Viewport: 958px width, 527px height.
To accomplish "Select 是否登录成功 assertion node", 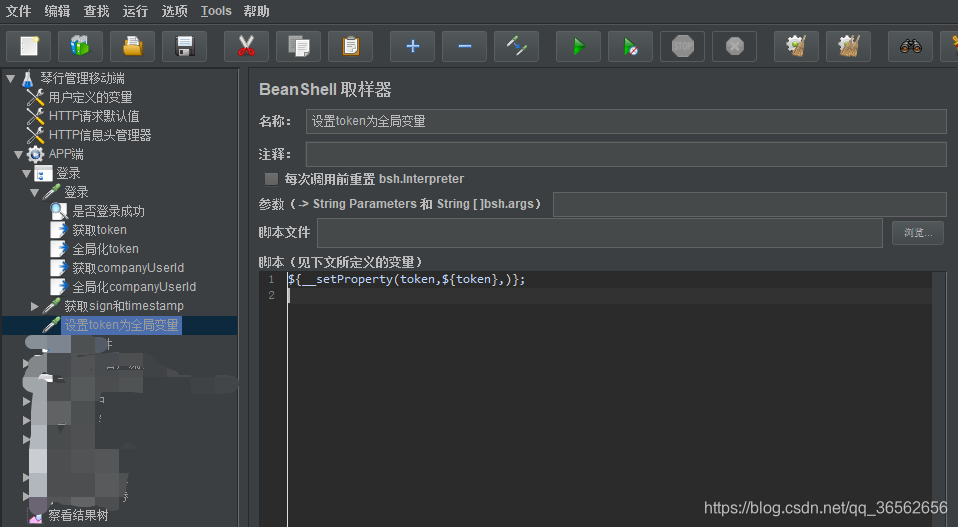I will coord(108,211).
